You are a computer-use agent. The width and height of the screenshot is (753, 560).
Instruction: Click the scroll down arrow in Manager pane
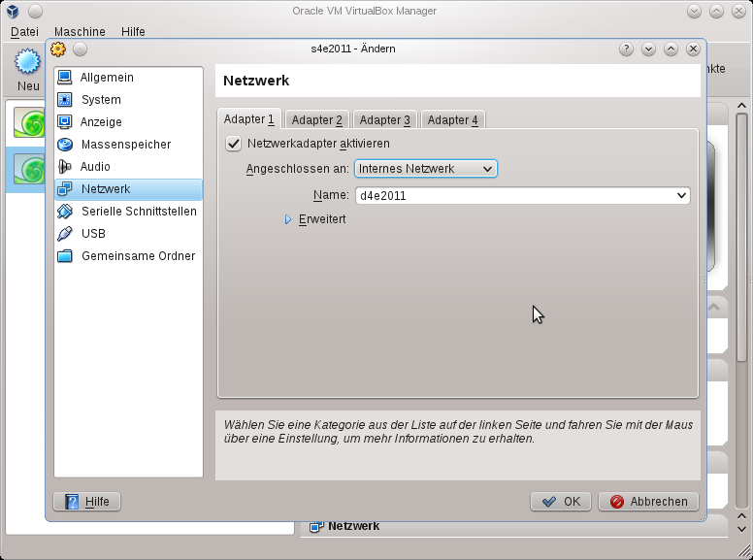[x=741, y=529]
